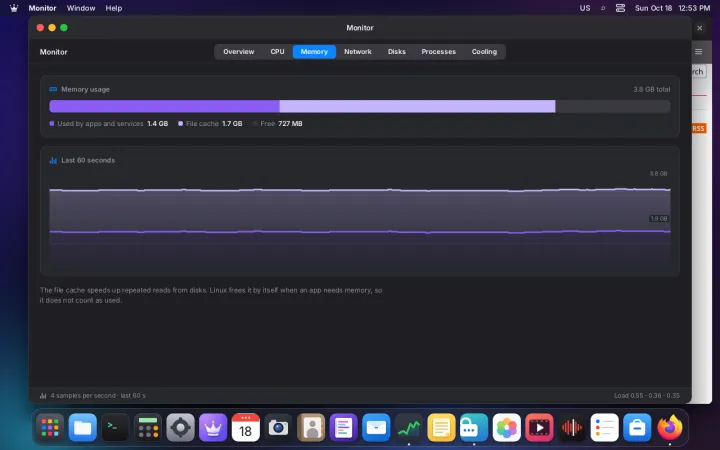Open the Help menu
This screenshot has height=450, width=720.
tap(113, 8)
